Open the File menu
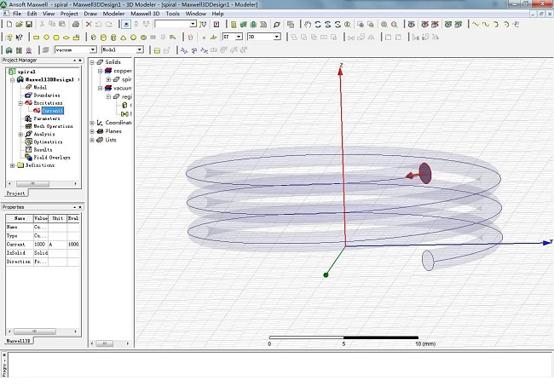This screenshot has width=554, height=392. pos(17,14)
